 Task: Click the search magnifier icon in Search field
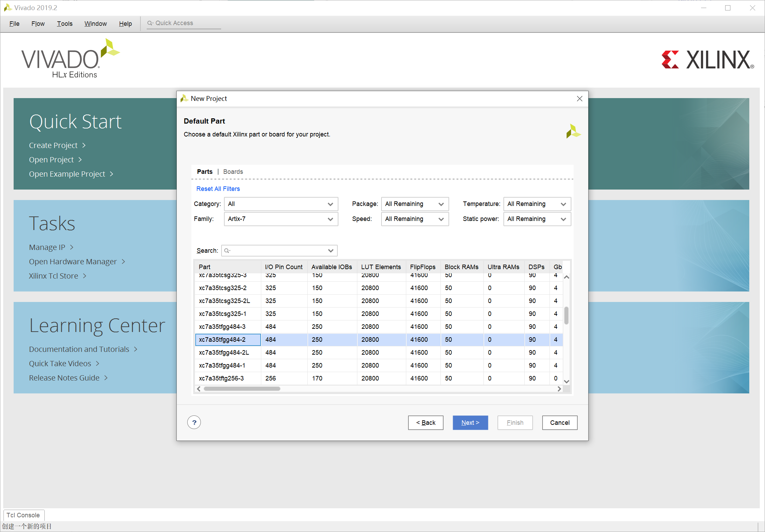tap(227, 251)
